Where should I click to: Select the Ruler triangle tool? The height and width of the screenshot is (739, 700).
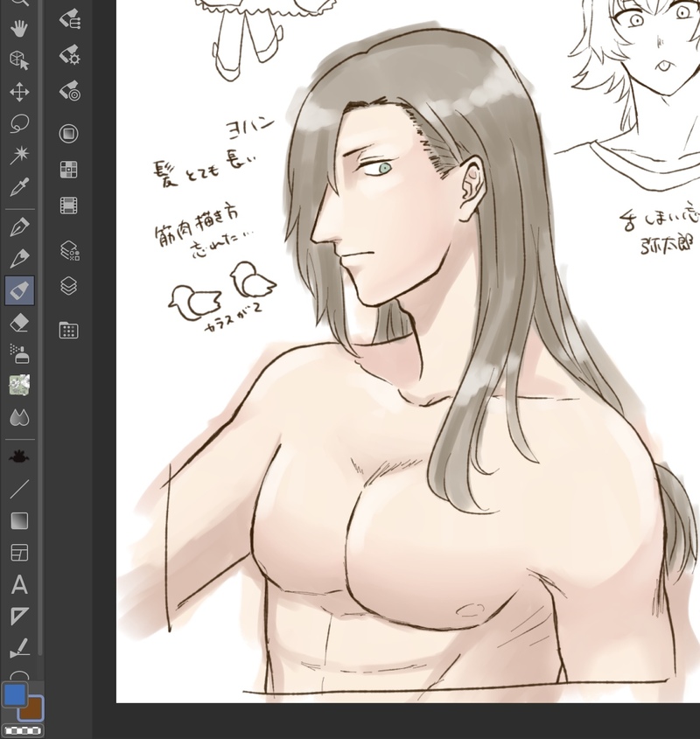coord(19,616)
